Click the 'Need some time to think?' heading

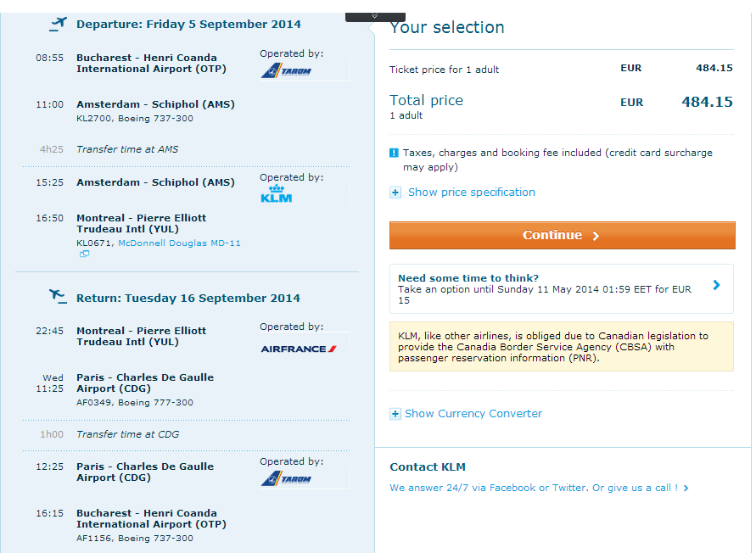point(468,278)
